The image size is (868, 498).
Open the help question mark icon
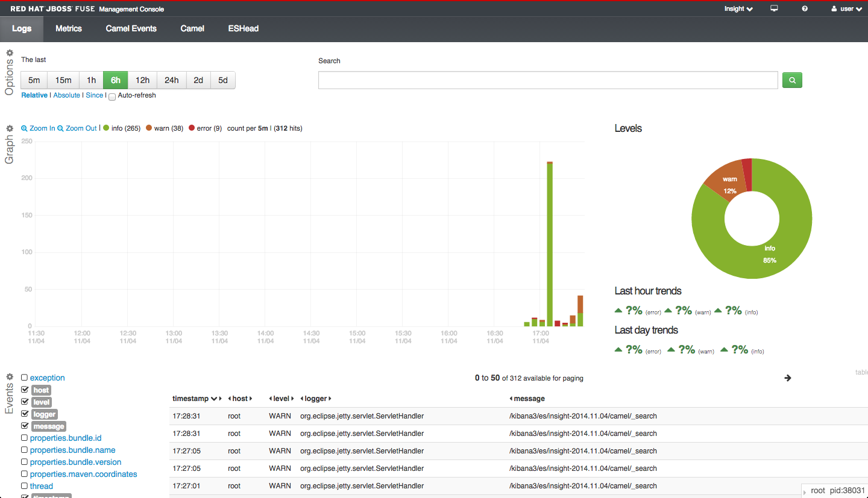[x=805, y=8]
